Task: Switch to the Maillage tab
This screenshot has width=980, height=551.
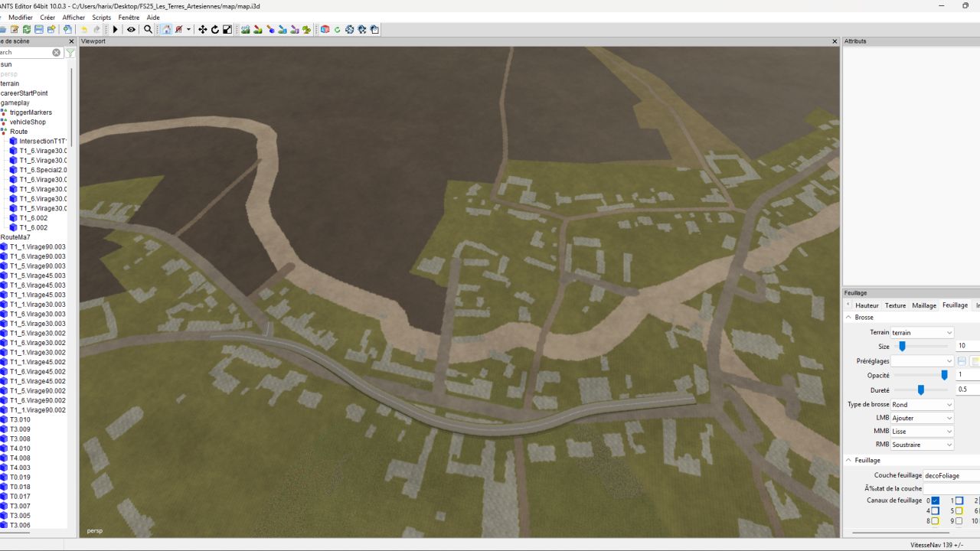Action: pyautogui.click(x=924, y=305)
